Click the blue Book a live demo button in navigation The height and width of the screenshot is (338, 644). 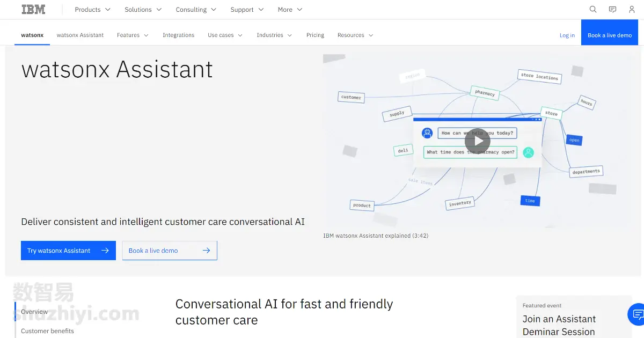[610, 32]
